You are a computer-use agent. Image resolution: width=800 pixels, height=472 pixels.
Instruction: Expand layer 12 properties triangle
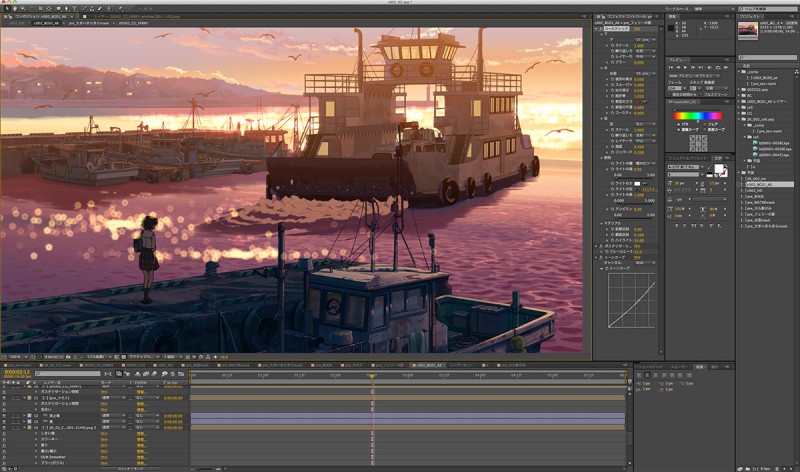click(24, 415)
